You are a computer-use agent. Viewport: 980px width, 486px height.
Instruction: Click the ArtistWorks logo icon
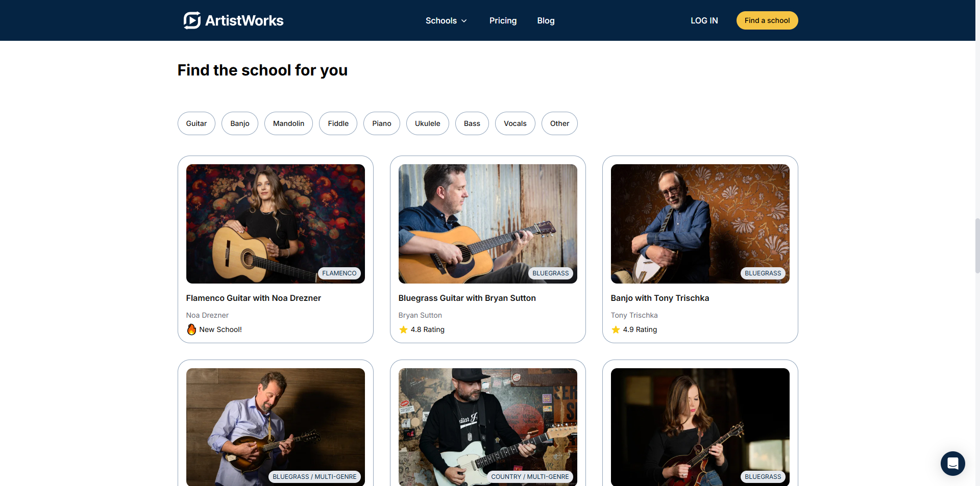point(192,20)
